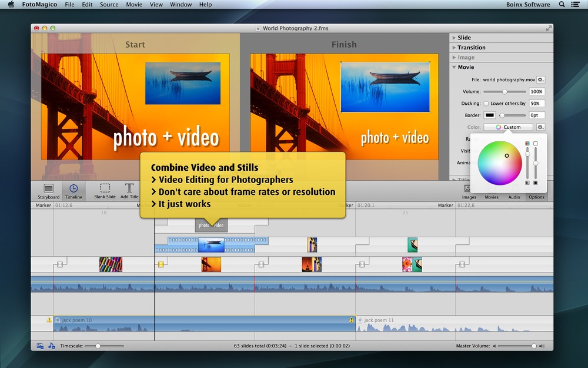The image size is (588, 368).
Task: Open the Source menu in menu bar
Action: tap(109, 5)
